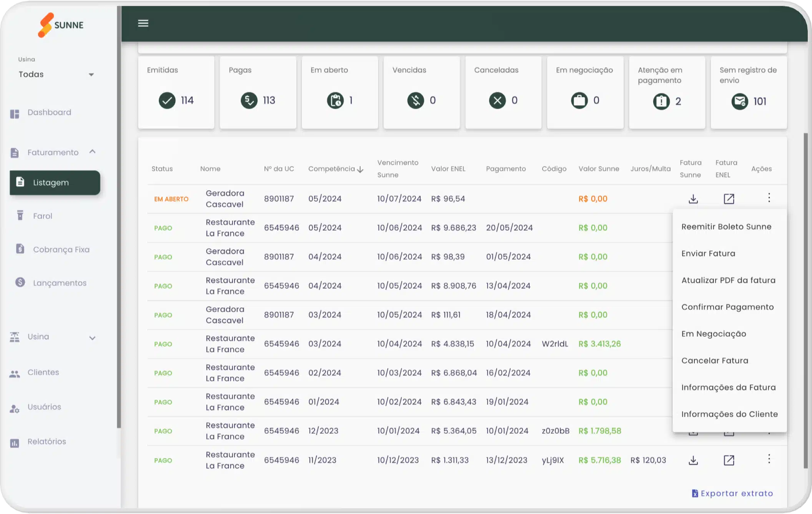The image size is (812, 514).
Task: Click the Nº da UC column header
Action: [279, 169]
